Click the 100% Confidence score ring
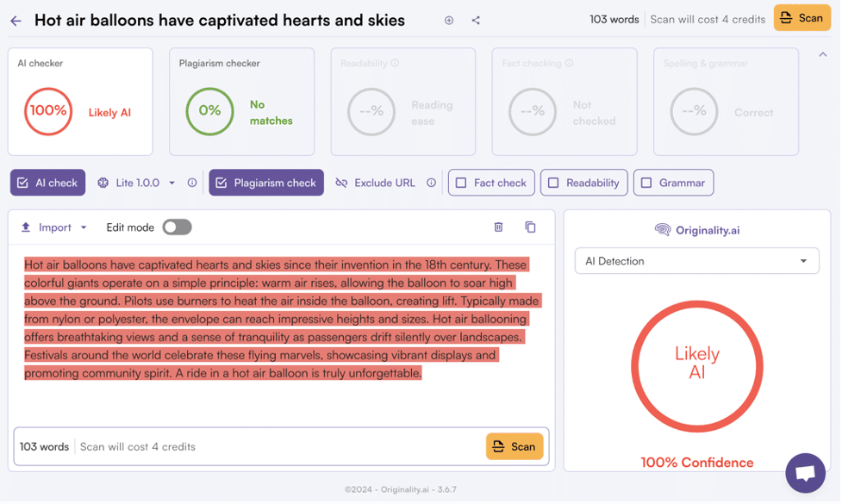 pyautogui.click(x=697, y=366)
